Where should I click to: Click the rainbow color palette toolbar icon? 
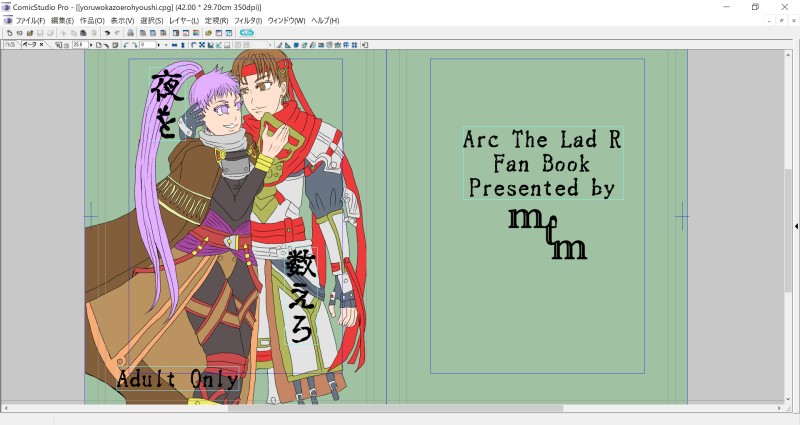196,33
